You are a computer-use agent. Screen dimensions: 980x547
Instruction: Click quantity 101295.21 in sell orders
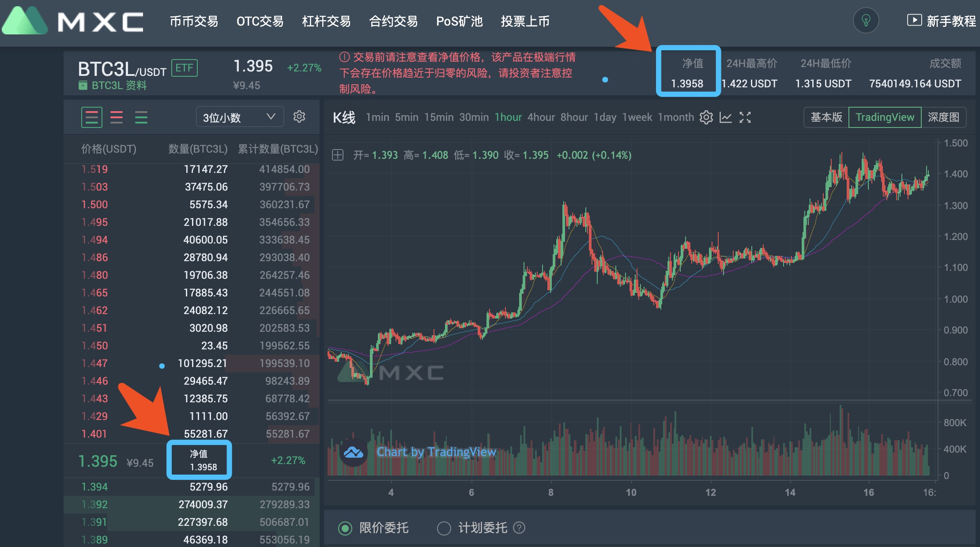pyautogui.click(x=202, y=363)
